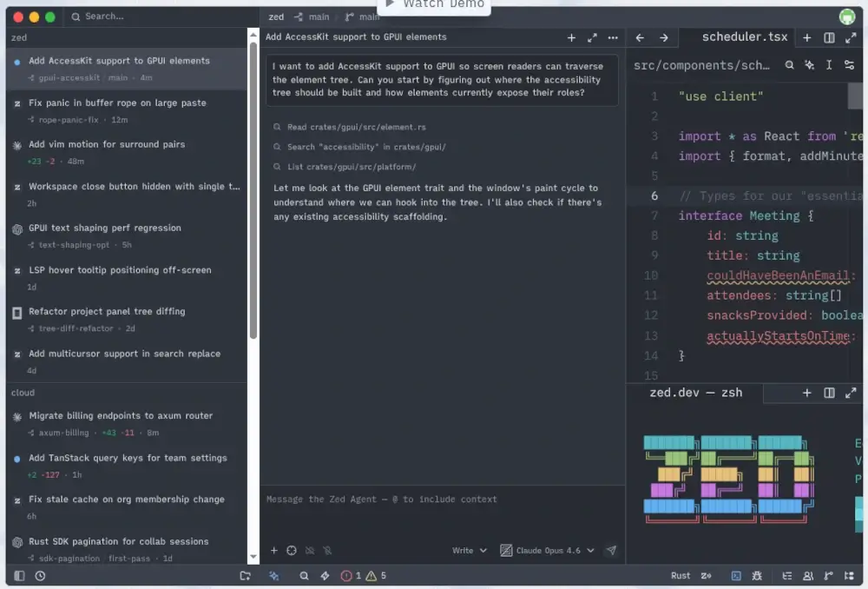Viewport: 868px width, 589px height.
Task: Open thread Migrate billing endpoints to axum router
Action: coord(127,424)
